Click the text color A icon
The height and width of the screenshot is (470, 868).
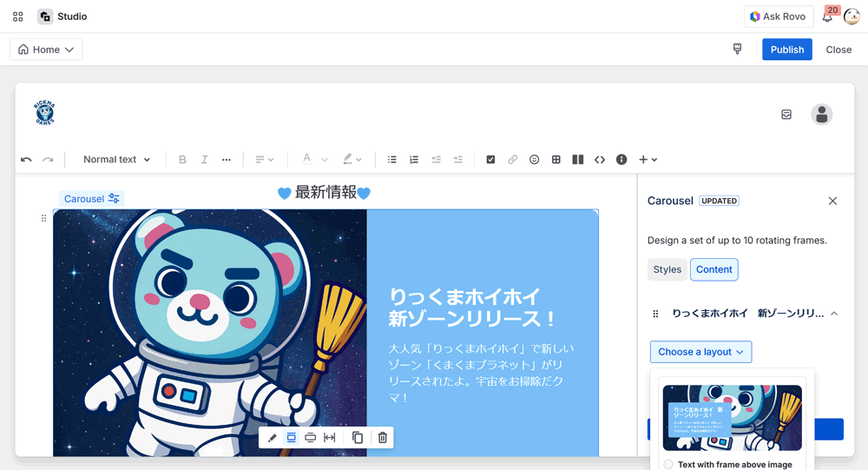coord(306,159)
